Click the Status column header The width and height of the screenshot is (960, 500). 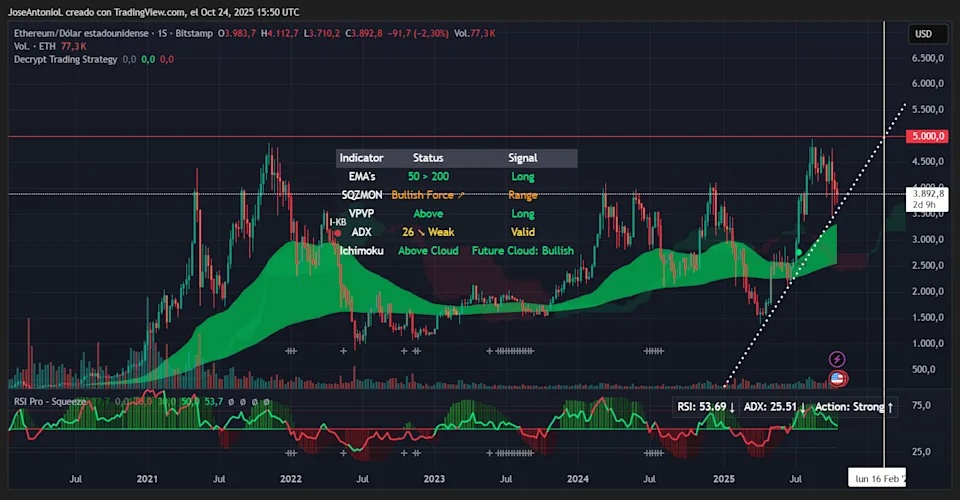428,158
